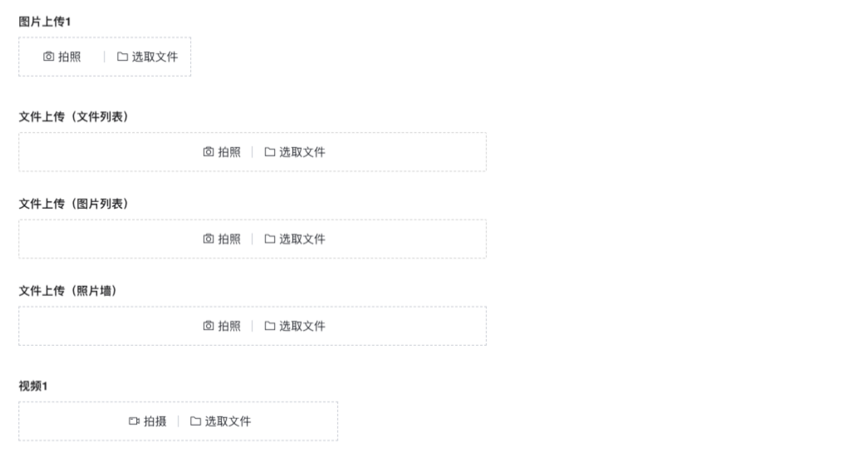Click folder icon in 图片上传1 section
Screen dimensions: 868x463
coord(122,57)
